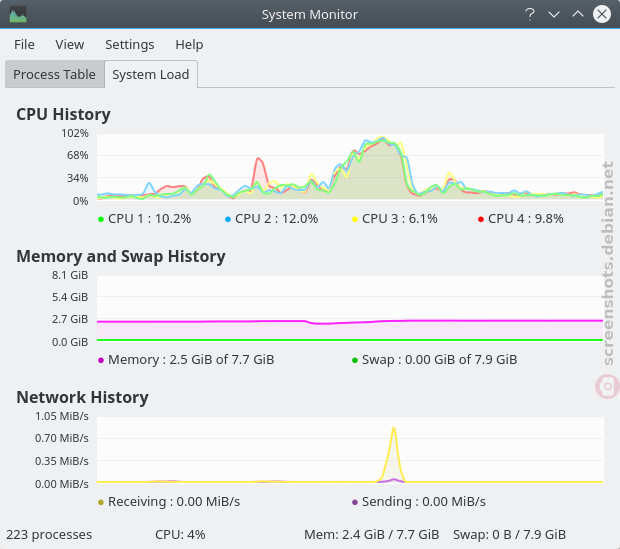Click the red CPU 4 legend dot
620x549 pixels.
click(x=481, y=219)
